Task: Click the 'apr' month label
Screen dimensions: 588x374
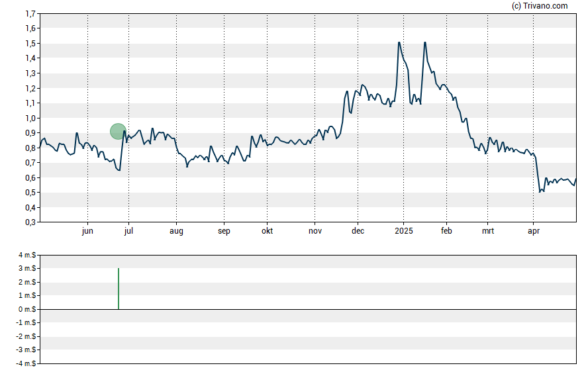Action: click(534, 231)
